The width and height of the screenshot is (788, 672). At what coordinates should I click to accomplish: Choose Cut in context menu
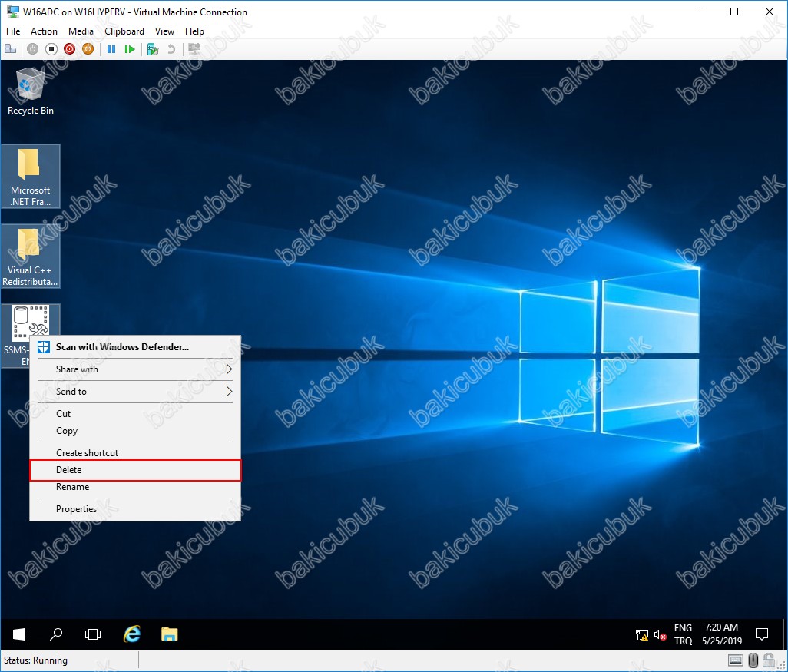tap(135, 414)
